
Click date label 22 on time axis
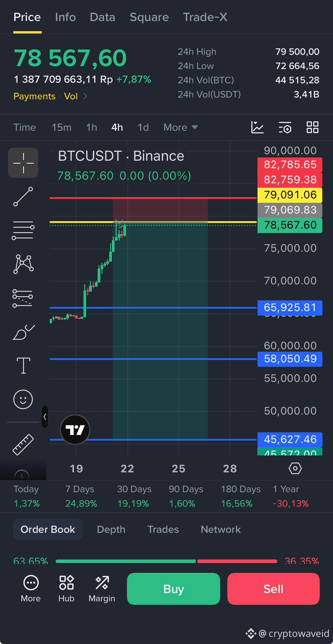pos(127,468)
